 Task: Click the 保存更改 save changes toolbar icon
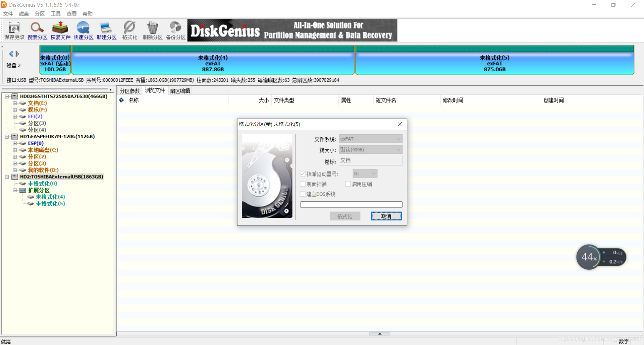(14, 30)
